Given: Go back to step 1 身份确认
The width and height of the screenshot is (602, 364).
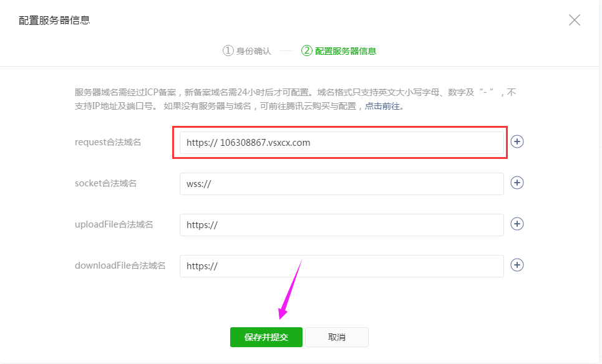Looking at the screenshot, I should (x=247, y=51).
